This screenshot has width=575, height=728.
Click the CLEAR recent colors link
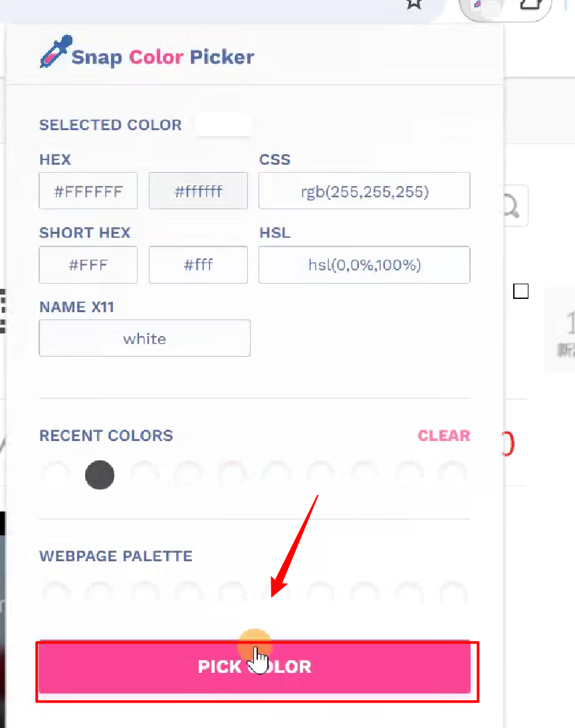click(443, 436)
